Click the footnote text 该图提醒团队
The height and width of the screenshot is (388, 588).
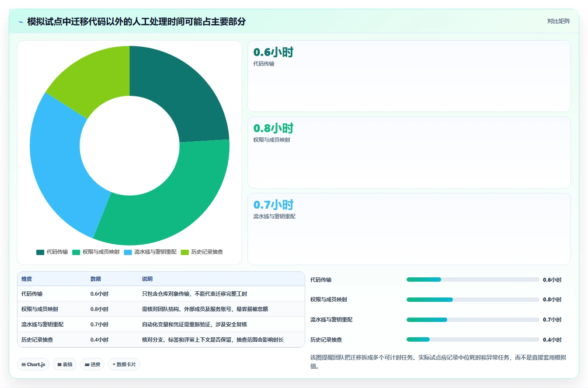(x=438, y=362)
